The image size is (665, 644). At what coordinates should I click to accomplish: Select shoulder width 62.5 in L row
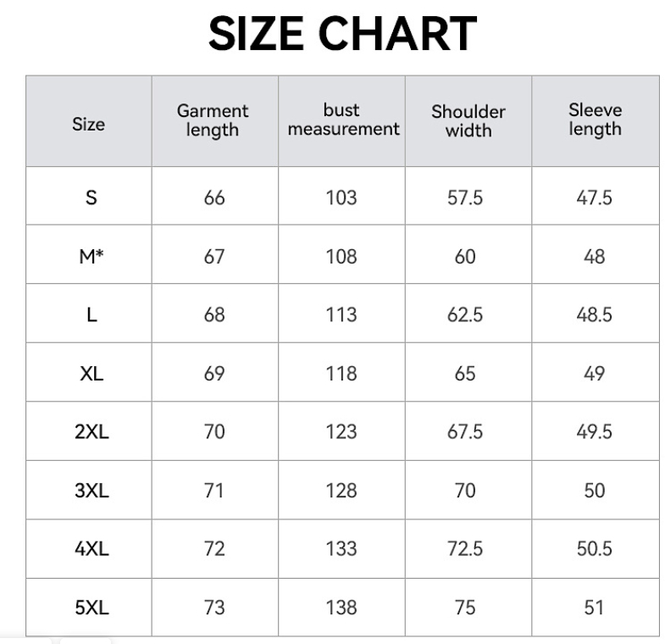(465, 314)
